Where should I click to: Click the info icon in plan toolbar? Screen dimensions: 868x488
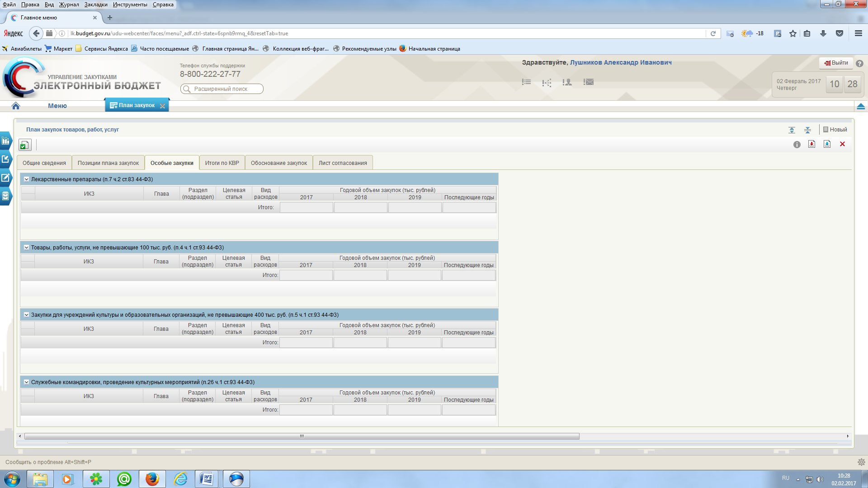(797, 145)
